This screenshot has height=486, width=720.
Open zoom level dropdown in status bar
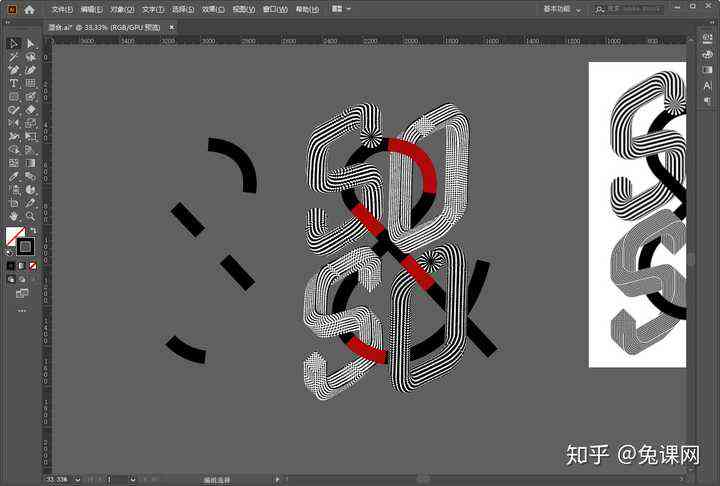point(77,480)
